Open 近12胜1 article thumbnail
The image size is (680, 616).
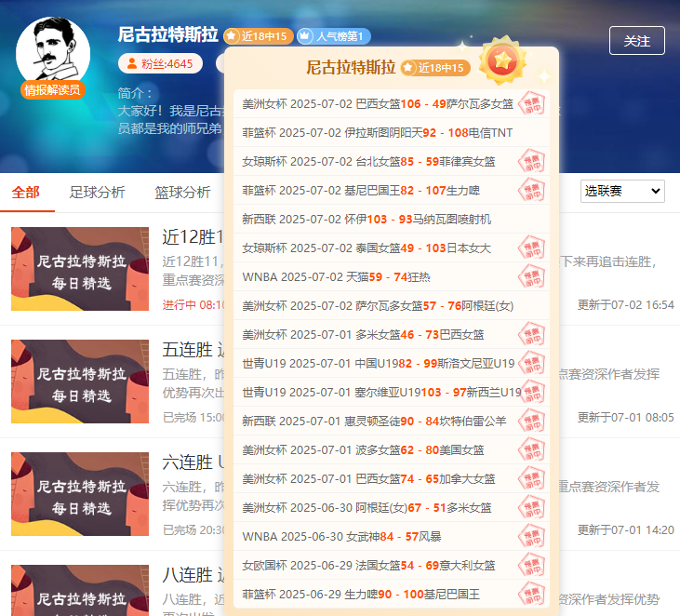coord(80,269)
